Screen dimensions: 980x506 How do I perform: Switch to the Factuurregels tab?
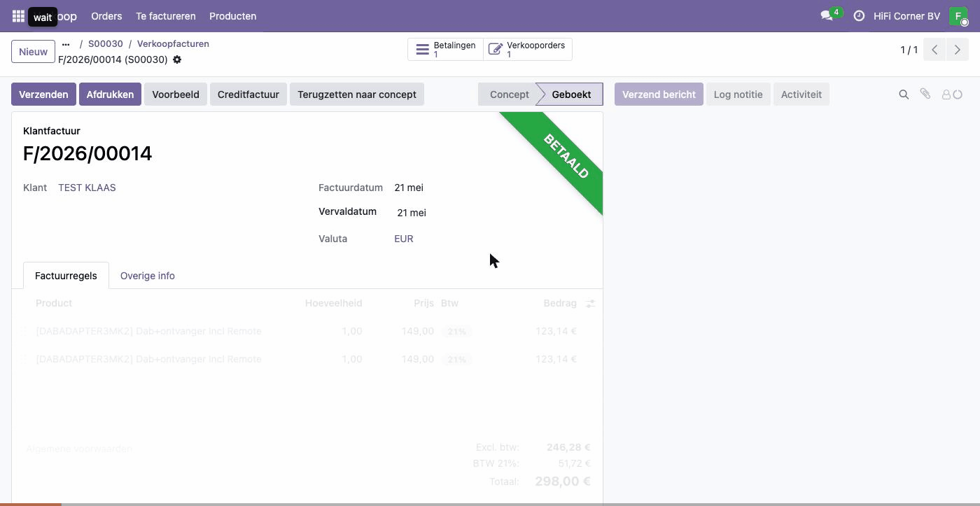click(x=66, y=276)
